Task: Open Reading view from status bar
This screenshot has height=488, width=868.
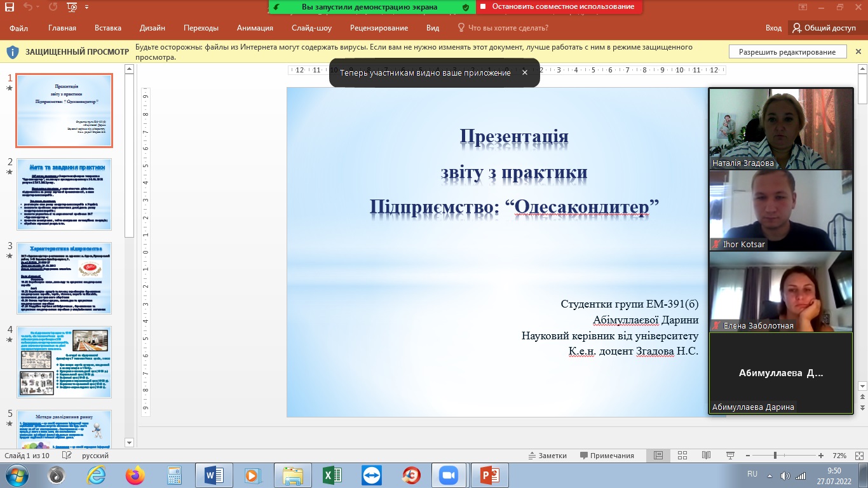Action: (x=706, y=456)
